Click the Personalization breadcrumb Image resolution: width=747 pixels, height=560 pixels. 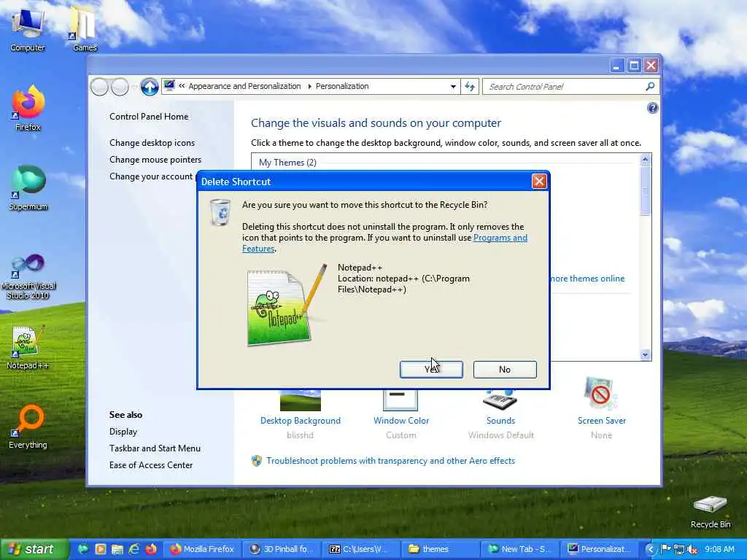coord(342,86)
